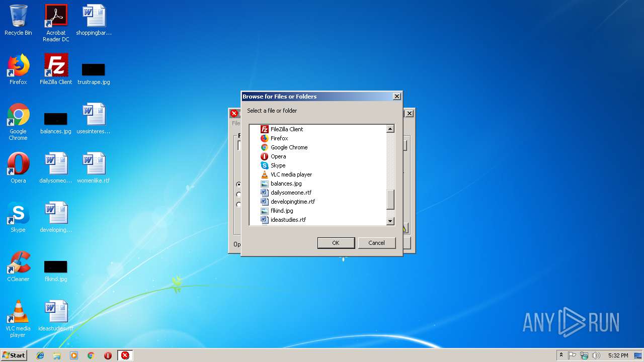The width and height of the screenshot is (644, 362).
Task: Close the Browse for Files or Folders dialog
Action: (396, 97)
